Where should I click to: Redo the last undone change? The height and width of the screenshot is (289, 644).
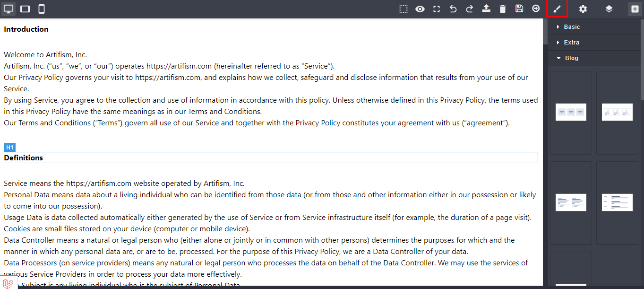470,9
